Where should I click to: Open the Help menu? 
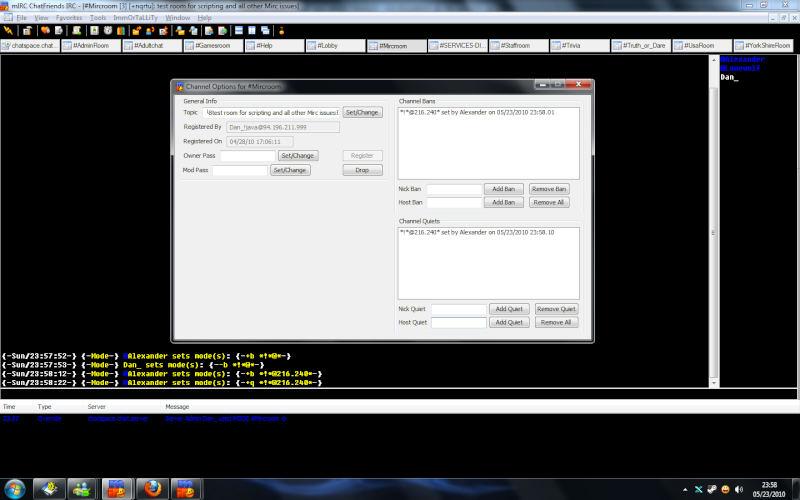(205, 17)
